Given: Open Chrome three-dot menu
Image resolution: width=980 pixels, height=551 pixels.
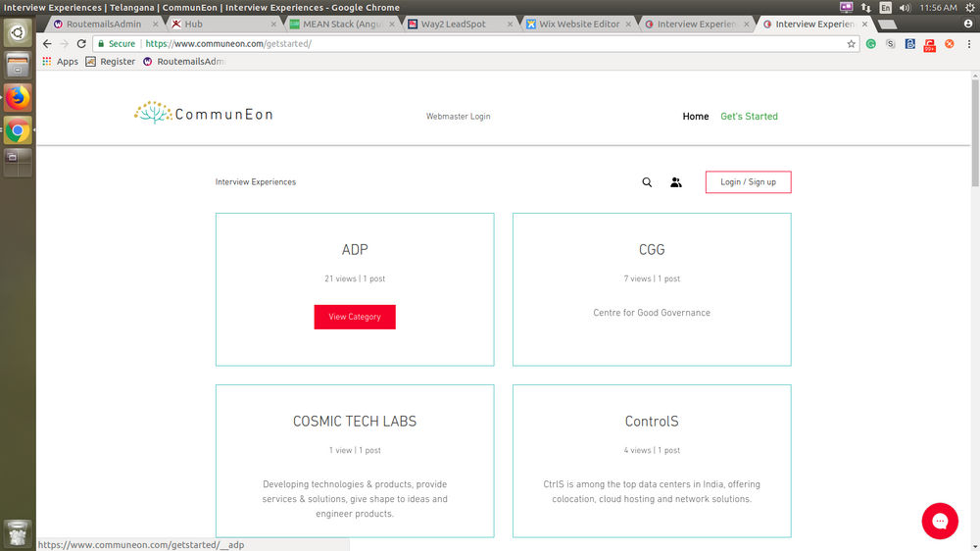Looking at the screenshot, I should click(x=969, y=44).
